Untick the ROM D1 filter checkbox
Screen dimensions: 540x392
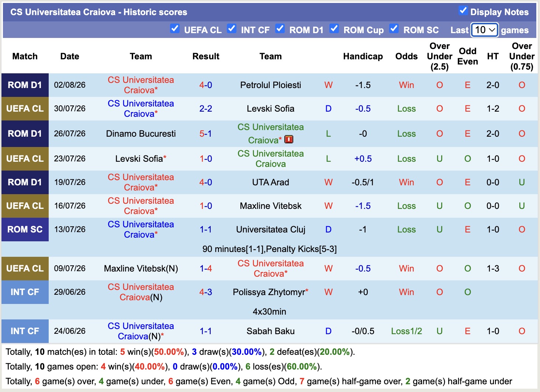click(x=280, y=29)
